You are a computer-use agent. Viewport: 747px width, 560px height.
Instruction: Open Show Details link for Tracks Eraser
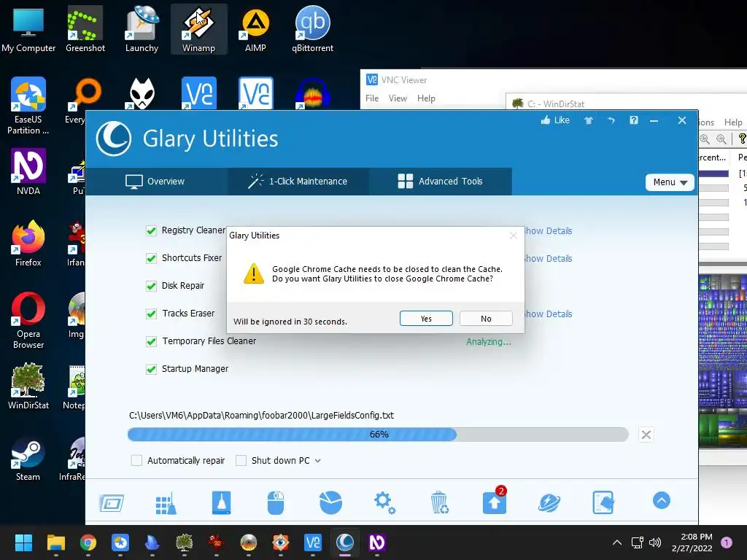coord(548,314)
